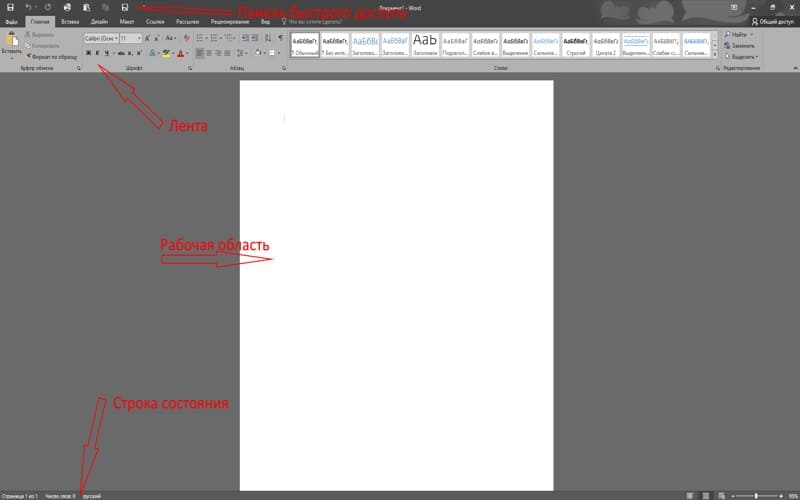Viewport: 800px width, 500px height.
Task: Center the text
Action: (209, 53)
